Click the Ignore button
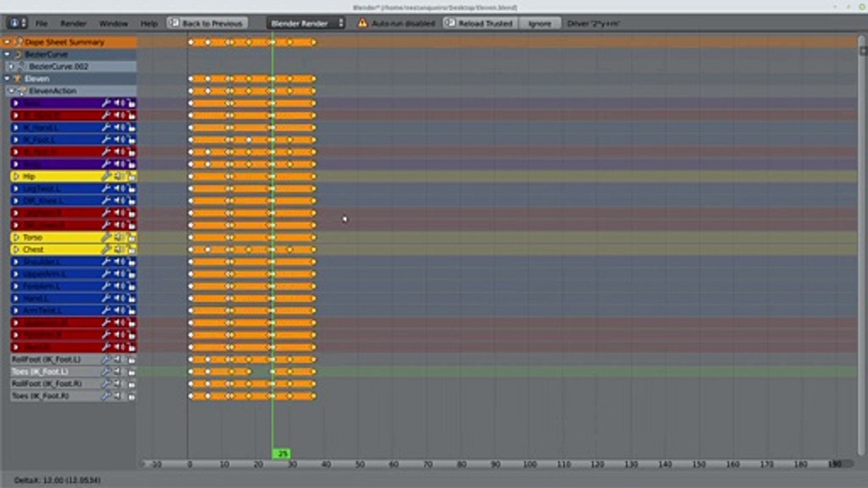 click(540, 23)
